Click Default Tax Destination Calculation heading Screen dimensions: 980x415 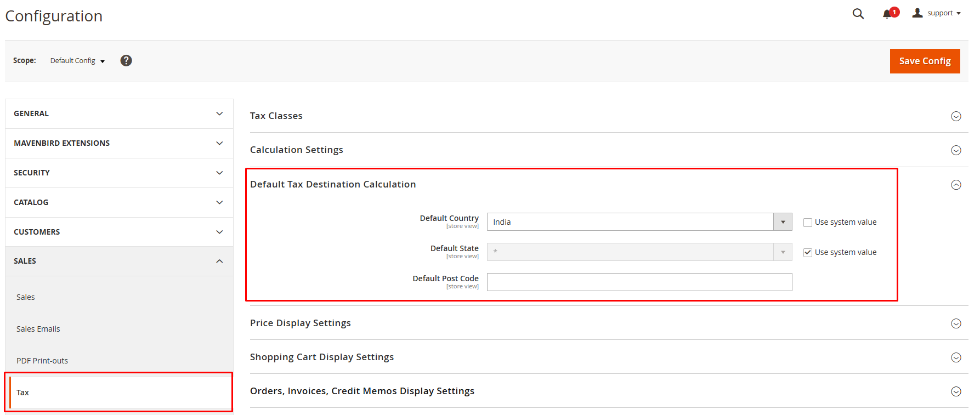click(x=333, y=184)
